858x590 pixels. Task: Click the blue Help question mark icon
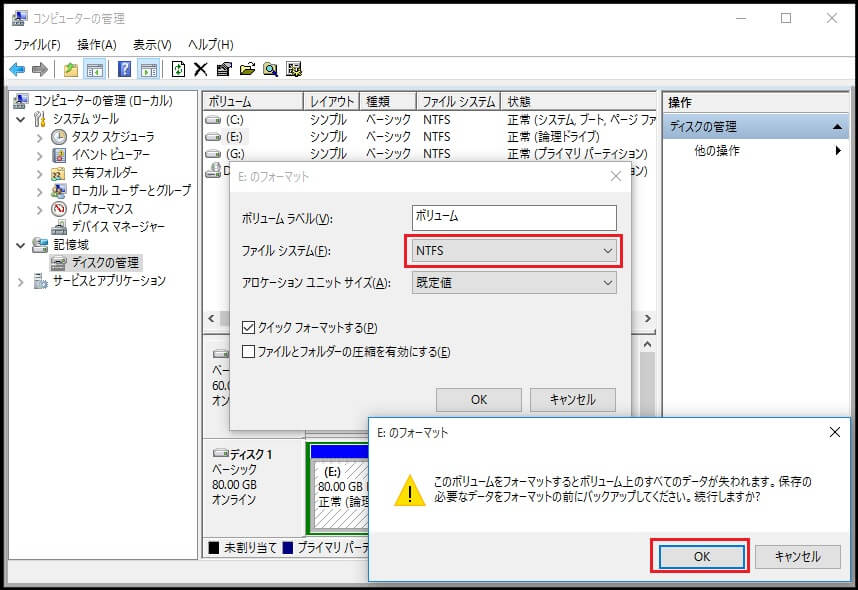pos(125,69)
